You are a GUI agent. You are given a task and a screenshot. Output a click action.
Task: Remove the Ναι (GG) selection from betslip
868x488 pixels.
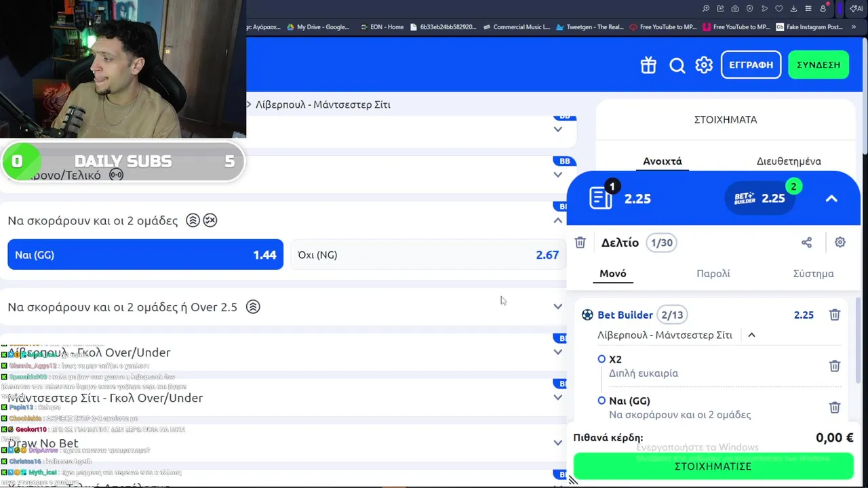835,407
